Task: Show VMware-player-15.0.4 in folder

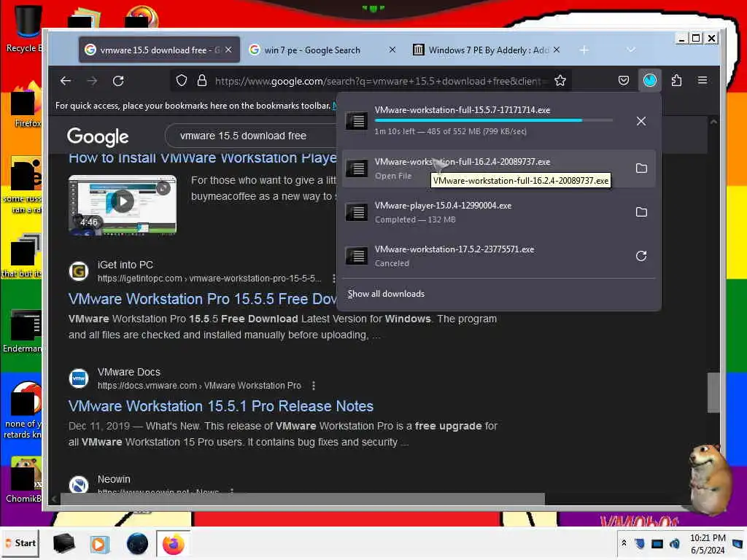Action: tap(641, 212)
